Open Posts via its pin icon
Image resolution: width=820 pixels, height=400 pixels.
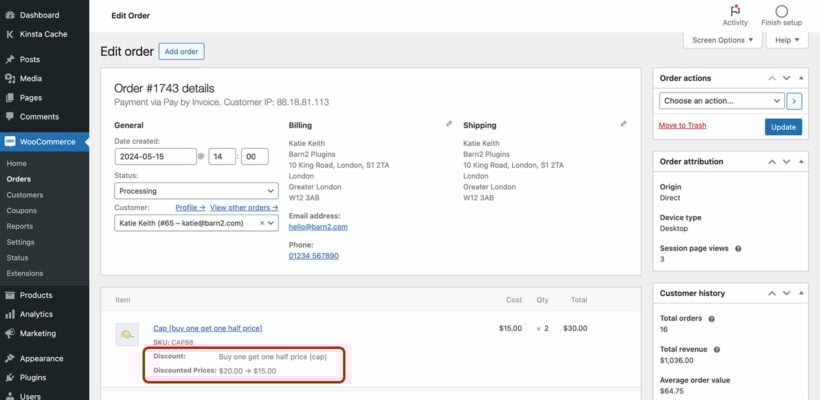[x=9, y=59]
